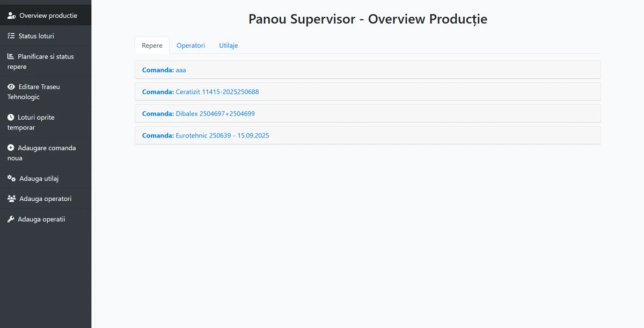The image size is (644, 328).
Task: Click the plus-circle icon for Adaugare comanda noua
Action: tap(11, 148)
